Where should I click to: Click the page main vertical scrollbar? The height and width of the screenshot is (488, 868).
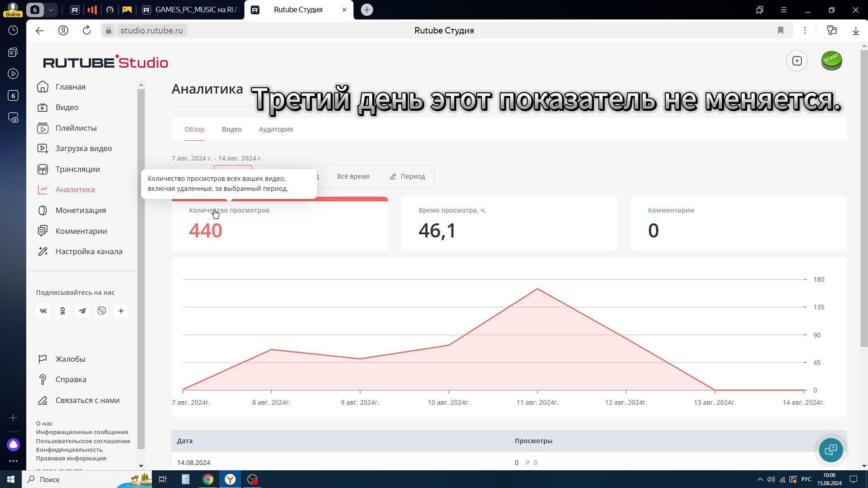click(x=863, y=198)
